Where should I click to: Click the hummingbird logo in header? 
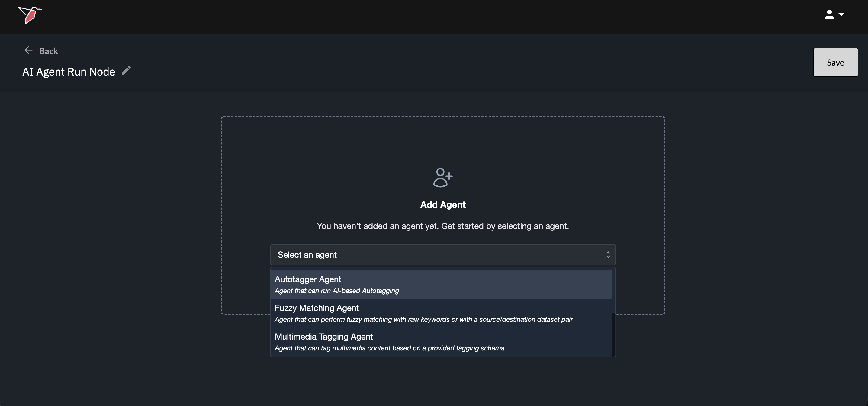pos(30,15)
